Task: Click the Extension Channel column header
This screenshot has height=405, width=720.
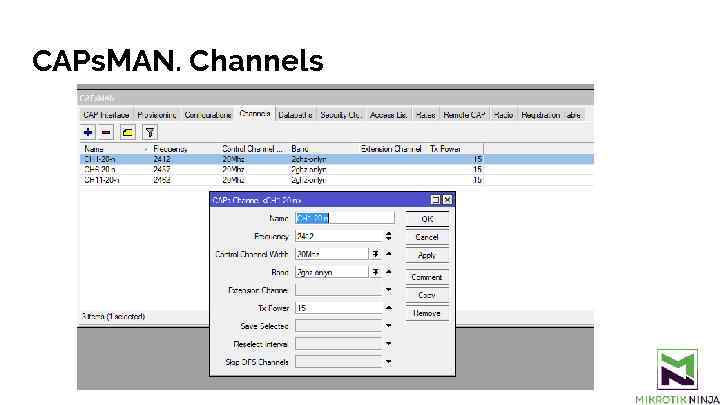Action: (393, 149)
